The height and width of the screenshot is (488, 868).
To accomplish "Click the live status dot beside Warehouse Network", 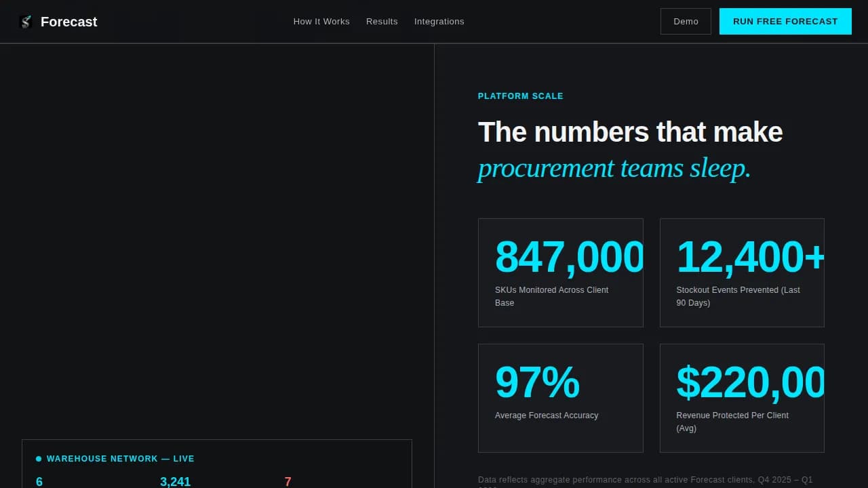I will click(x=39, y=459).
